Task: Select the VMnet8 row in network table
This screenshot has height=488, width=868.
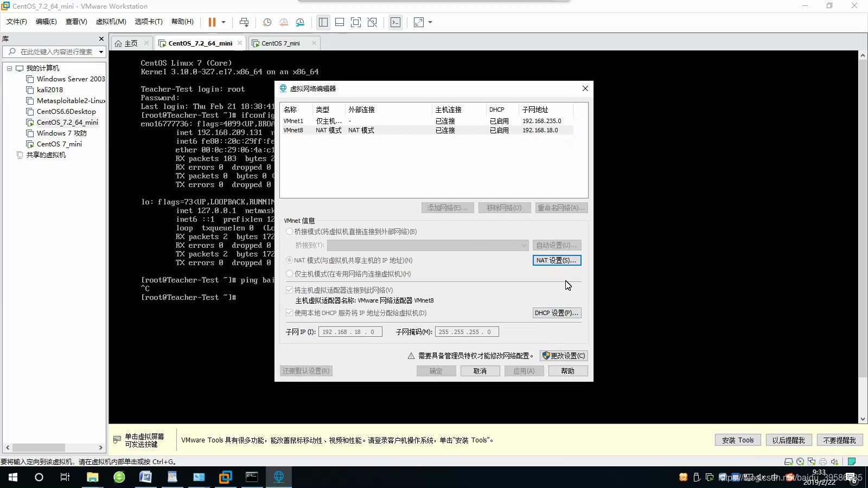Action: pyautogui.click(x=427, y=130)
